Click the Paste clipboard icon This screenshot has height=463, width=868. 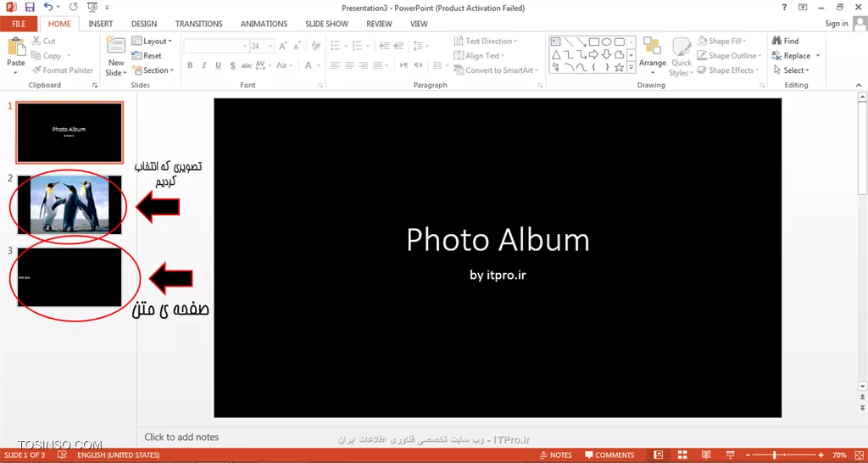(x=16, y=47)
